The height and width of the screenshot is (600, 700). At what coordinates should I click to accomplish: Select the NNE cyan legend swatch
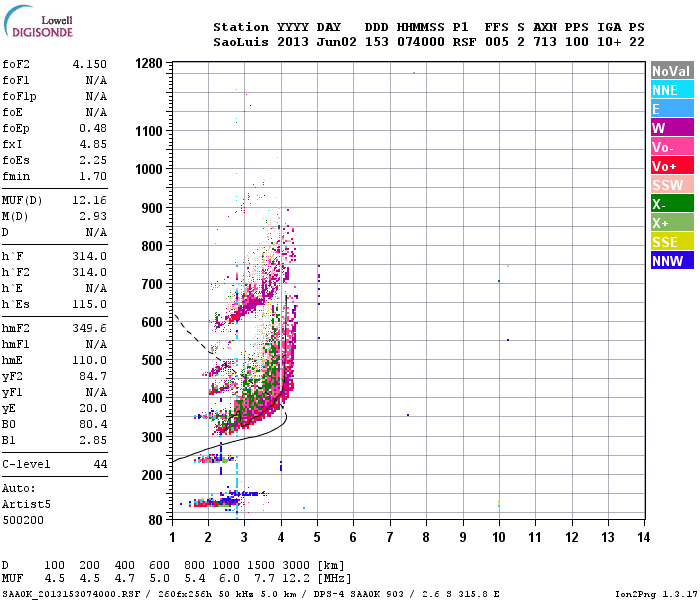(x=672, y=90)
